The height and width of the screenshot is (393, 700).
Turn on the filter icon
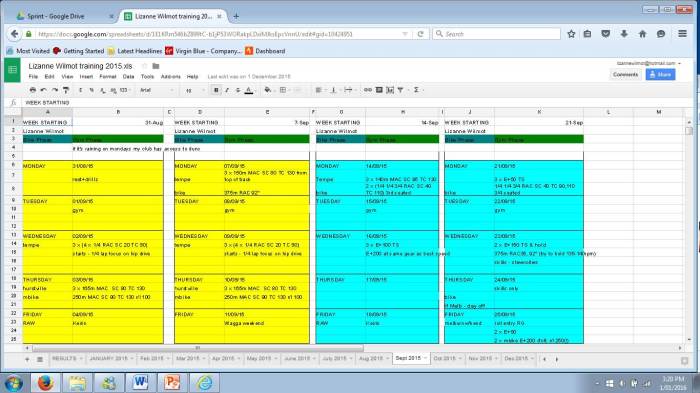coord(400,90)
